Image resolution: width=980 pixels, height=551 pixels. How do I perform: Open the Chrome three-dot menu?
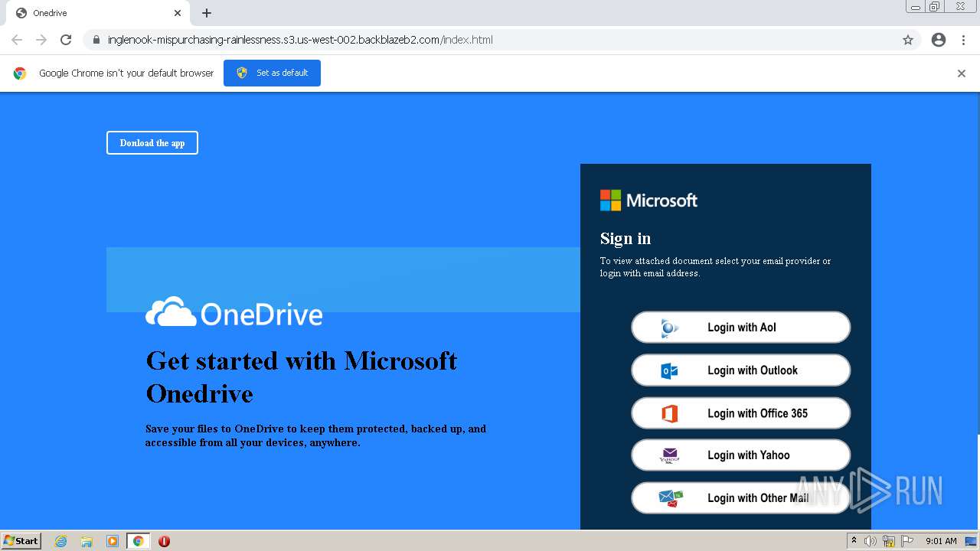click(964, 40)
